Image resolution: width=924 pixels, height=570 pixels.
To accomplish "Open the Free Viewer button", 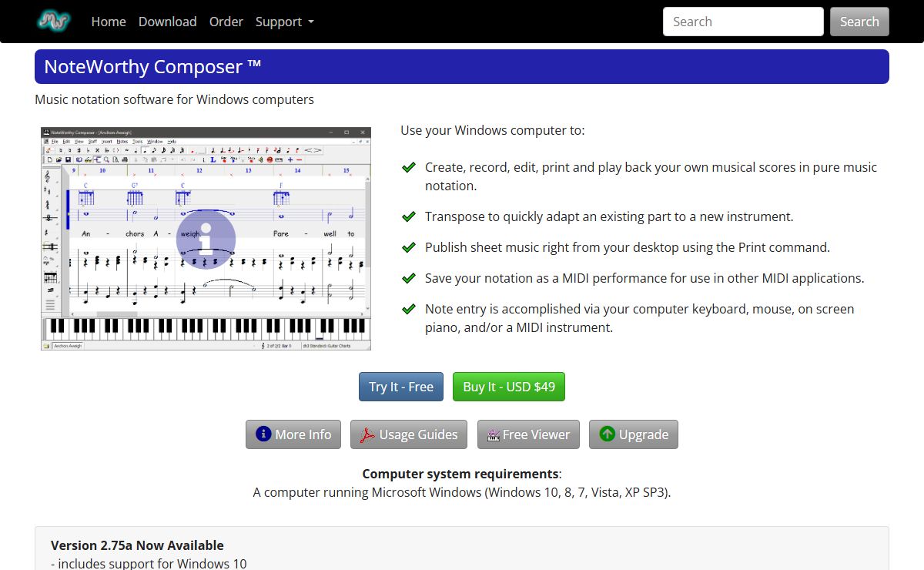I will (x=528, y=434).
